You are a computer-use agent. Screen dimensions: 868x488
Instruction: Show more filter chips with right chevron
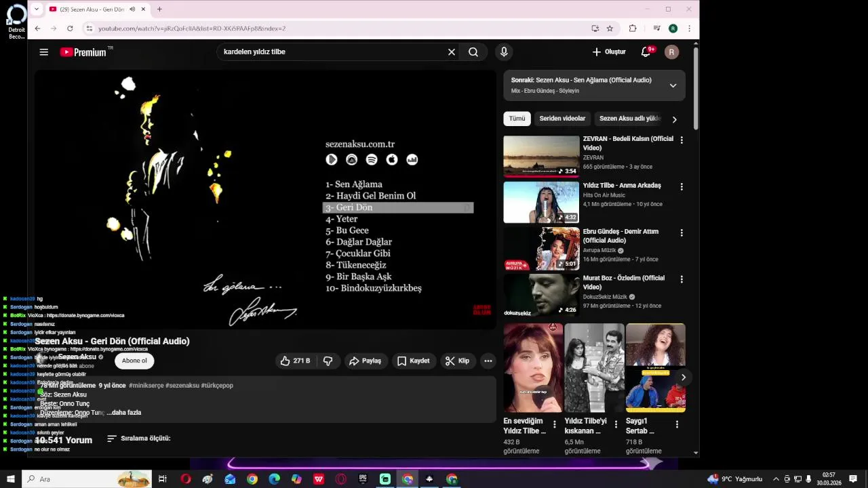click(x=674, y=119)
